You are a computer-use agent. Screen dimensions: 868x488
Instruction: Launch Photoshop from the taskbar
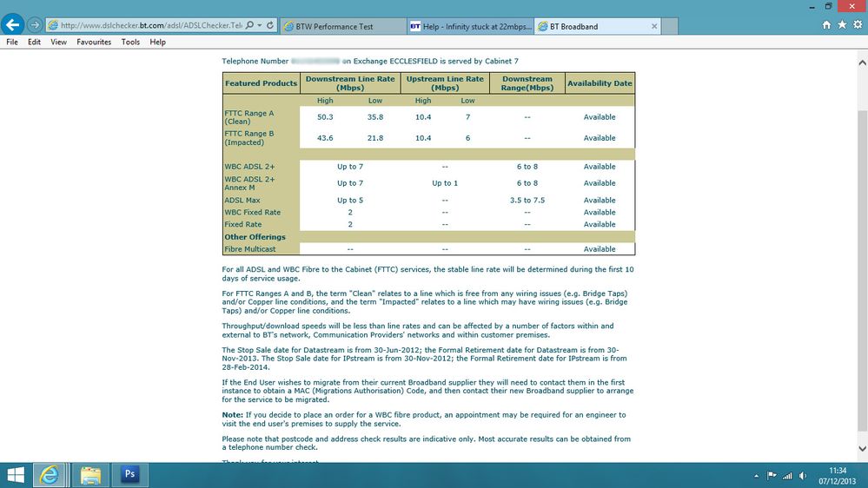tap(130, 475)
